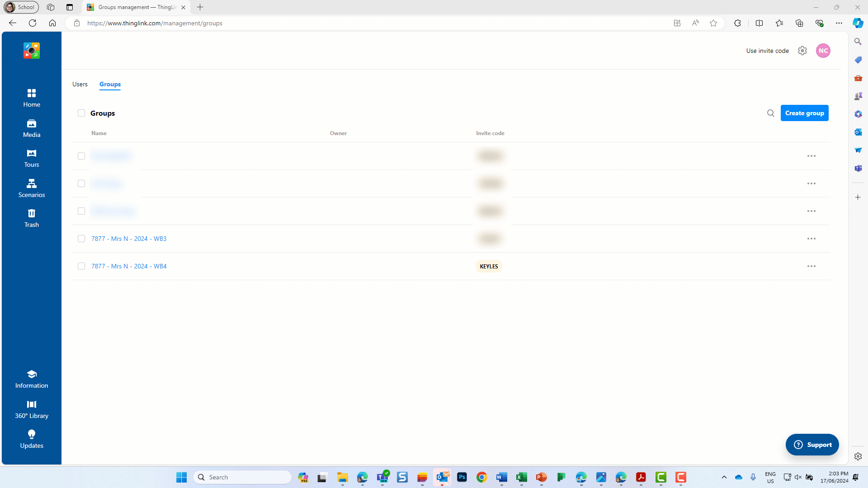The height and width of the screenshot is (488, 868).
Task: Click the KEYLES invite code
Action: 489,266
